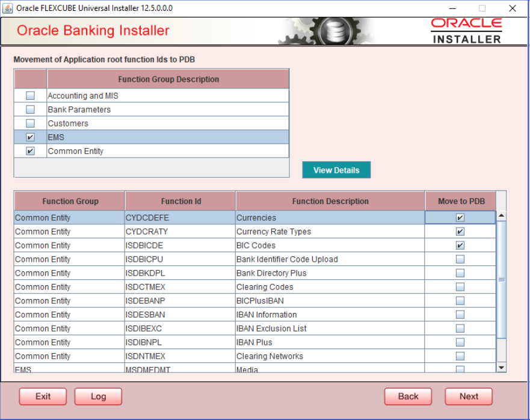Click the Currency Rate Types description cell
530x420 pixels.
pyautogui.click(x=330, y=232)
